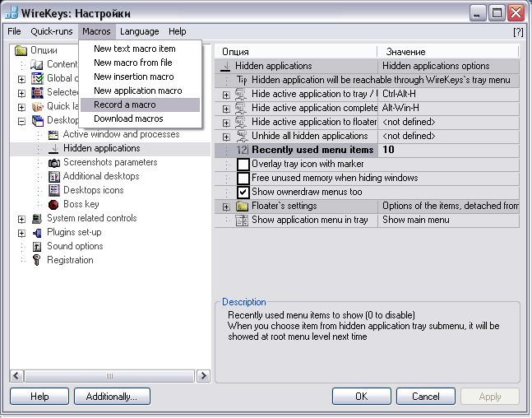Click the System related controls computer icon
Image resolution: width=532 pixels, height=418 pixels.
(x=37, y=219)
